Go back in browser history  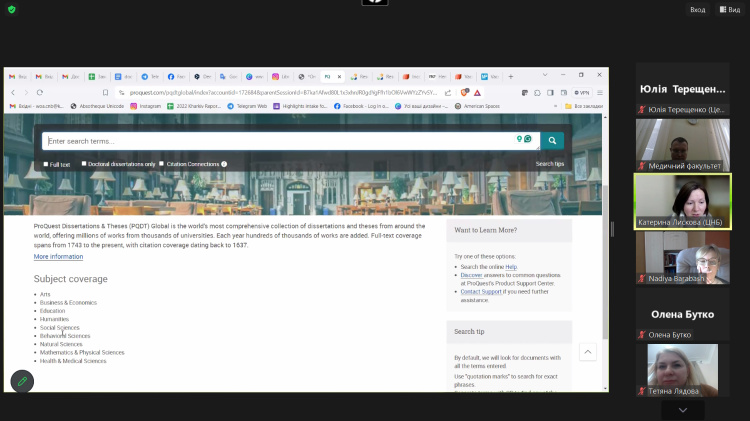[x=13, y=92]
